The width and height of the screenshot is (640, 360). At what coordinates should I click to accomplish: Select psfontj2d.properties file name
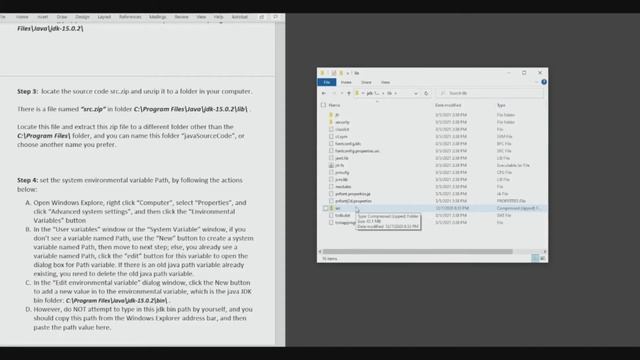[353, 201]
